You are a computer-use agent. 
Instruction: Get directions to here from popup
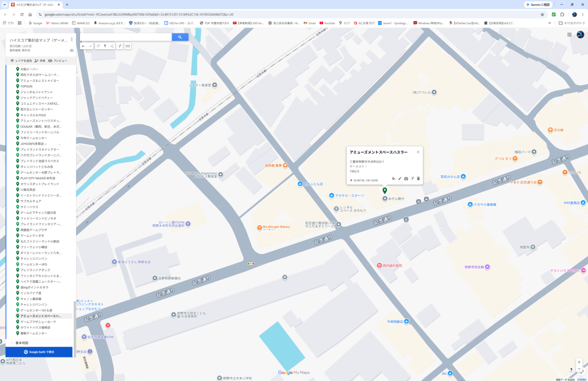(413, 179)
